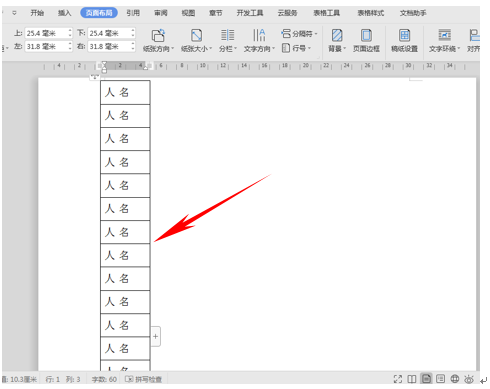The image size is (490, 389).
Task: Open the 表格工具 (Table Tools) tab
Action: [327, 13]
